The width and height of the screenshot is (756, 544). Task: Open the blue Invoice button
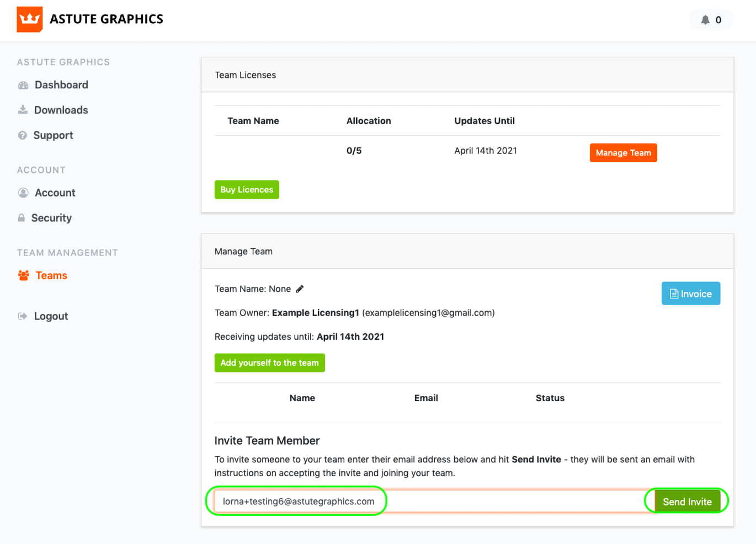[x=690, y=294]
